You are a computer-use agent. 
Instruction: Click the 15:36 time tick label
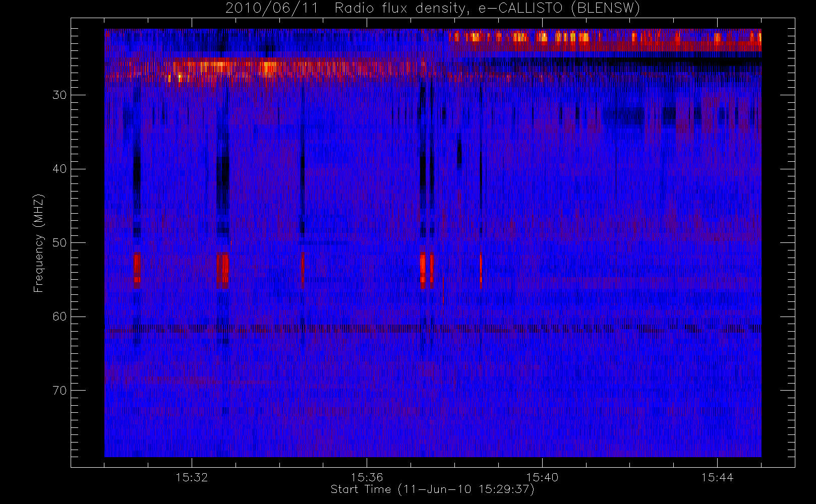(x=367, y=477)
